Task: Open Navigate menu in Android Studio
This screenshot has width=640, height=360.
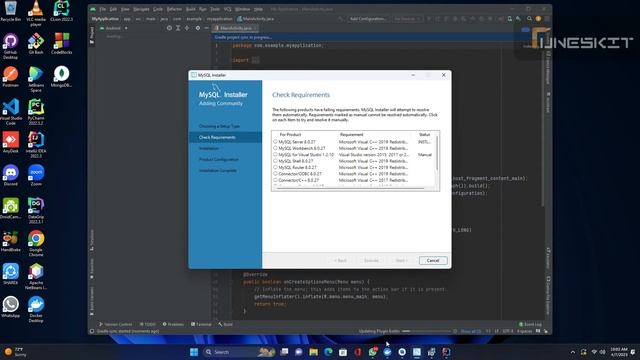Action: tap(141, 9)
